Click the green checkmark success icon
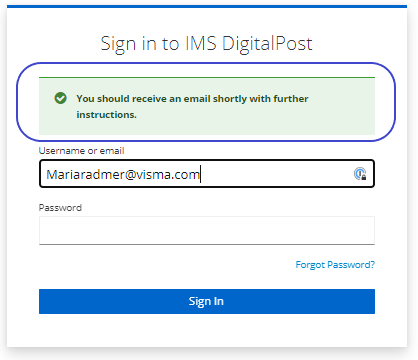This screenshot has width=418, height=360. click(60, 98)
